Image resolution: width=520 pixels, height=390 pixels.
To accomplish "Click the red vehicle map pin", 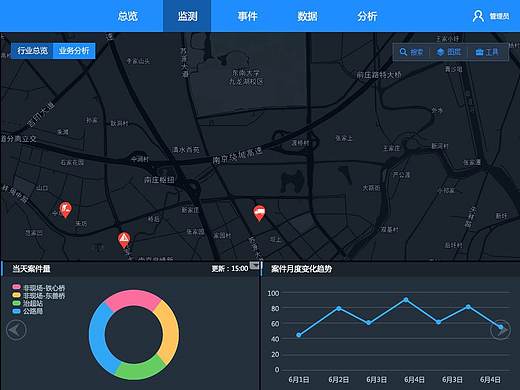I will 259,213.
